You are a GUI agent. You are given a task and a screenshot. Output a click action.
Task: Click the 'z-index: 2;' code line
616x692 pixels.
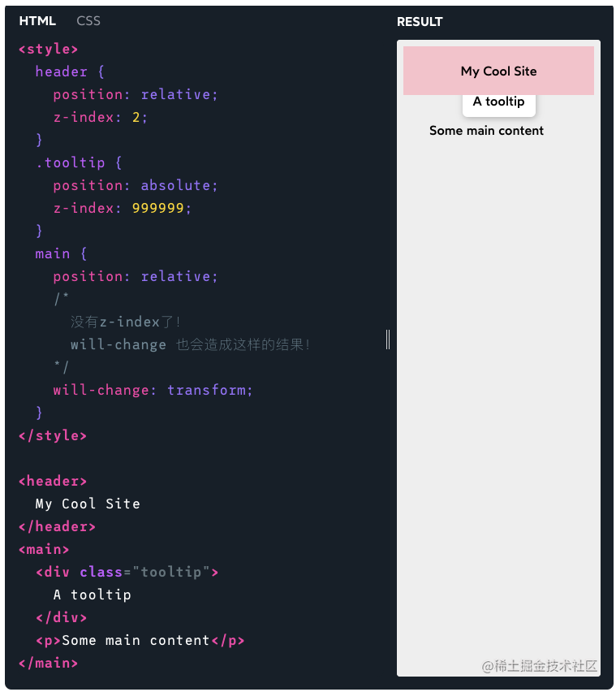pyautogui.click(x=100, y=117)
